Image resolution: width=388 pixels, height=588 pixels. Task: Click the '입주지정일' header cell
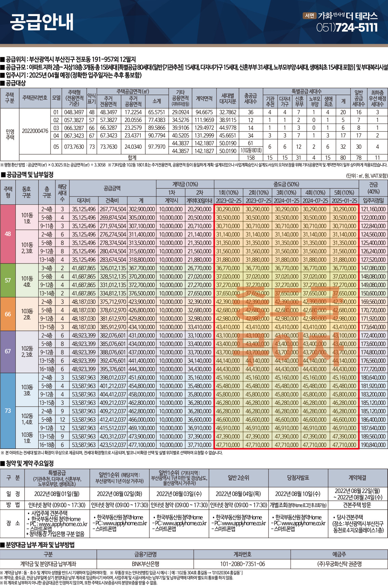(373, 201)
